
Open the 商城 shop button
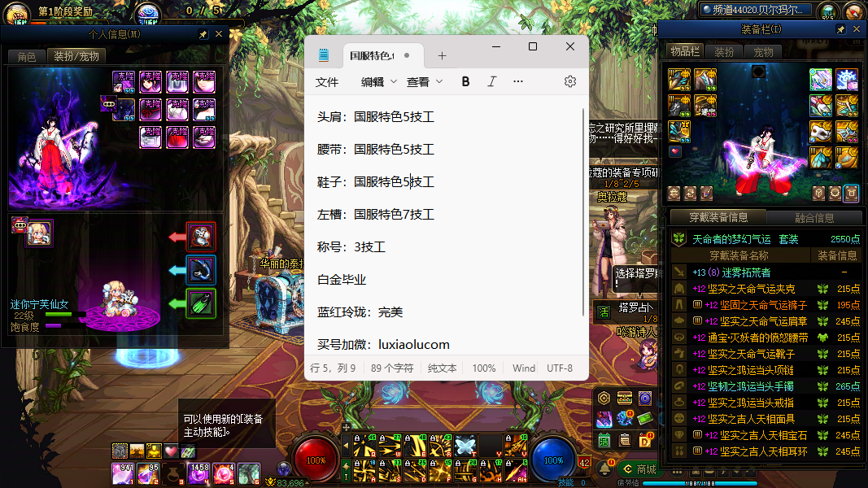[639, 469]
